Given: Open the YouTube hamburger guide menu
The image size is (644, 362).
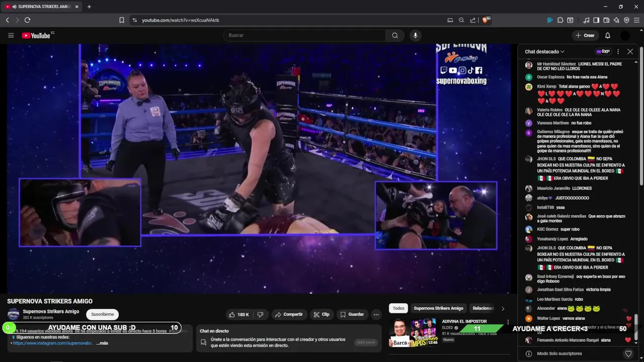Looking at the screenshot, I should tap(11, 35).
